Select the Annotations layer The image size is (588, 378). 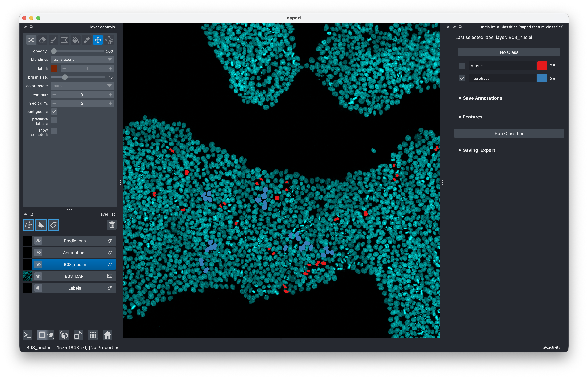(75, 253)
